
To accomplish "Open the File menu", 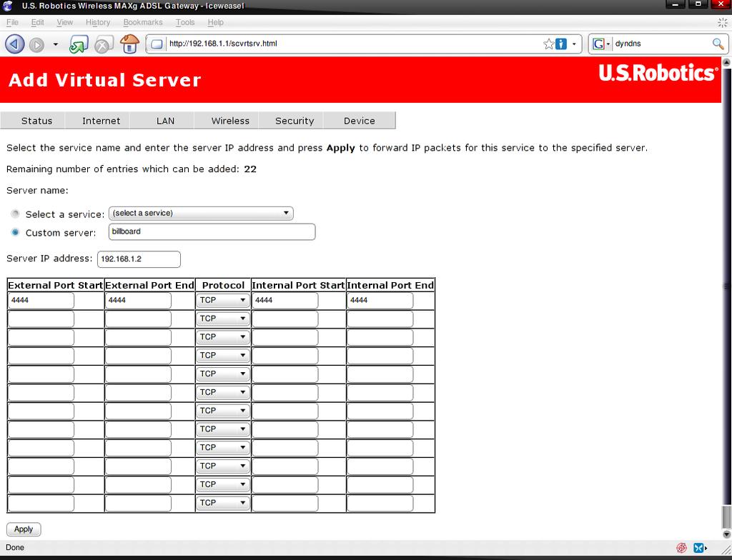I will click(x=12, y=22).
